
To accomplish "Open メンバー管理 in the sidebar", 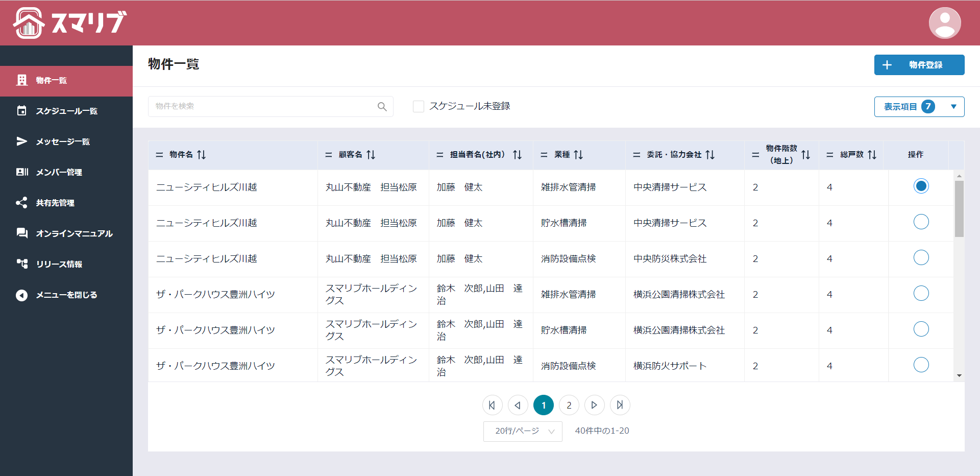I will (59, 172).
